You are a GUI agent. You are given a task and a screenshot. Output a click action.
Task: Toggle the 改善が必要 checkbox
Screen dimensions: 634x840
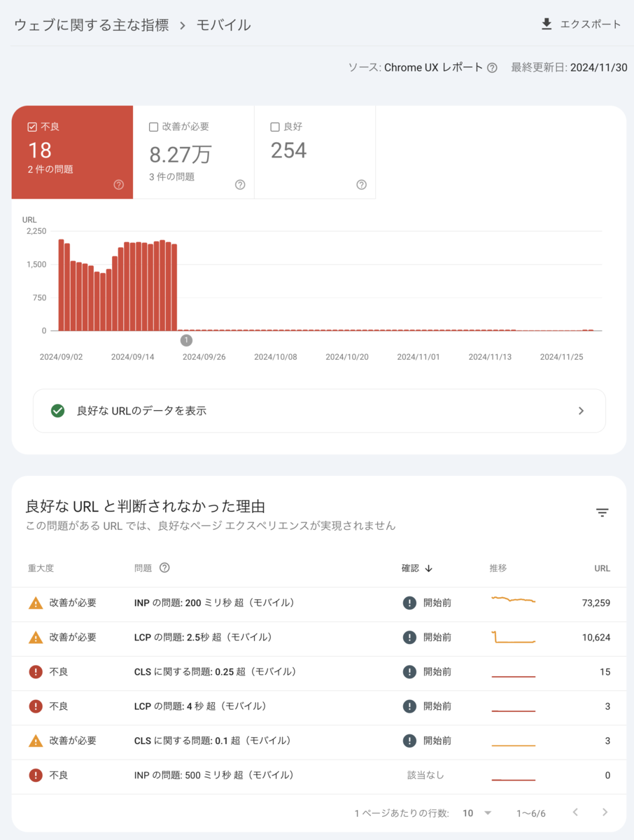153,127
